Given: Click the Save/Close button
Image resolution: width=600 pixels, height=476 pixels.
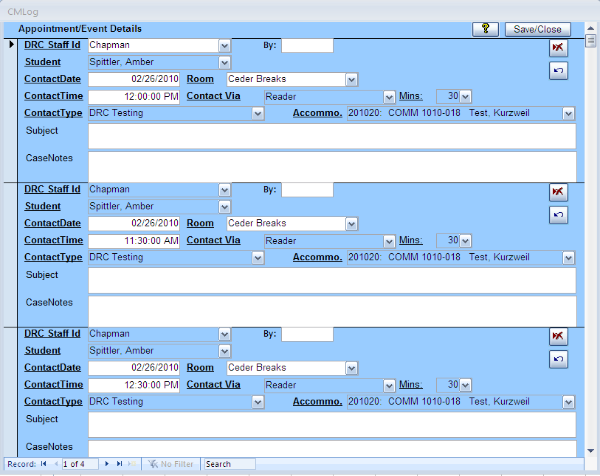Looking at the screenshot, I should point(537,30).
